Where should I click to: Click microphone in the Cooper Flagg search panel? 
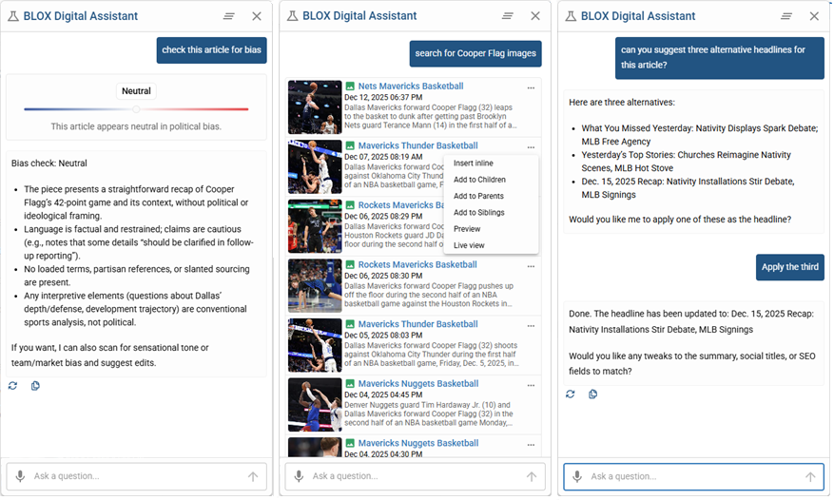[x=298, y=477]
